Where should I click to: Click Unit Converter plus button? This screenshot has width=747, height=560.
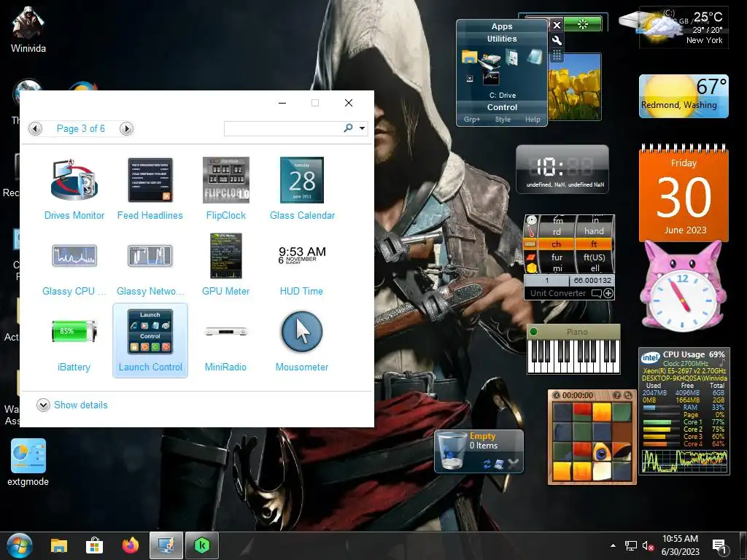pyautogui.click(x=608, y=293)
